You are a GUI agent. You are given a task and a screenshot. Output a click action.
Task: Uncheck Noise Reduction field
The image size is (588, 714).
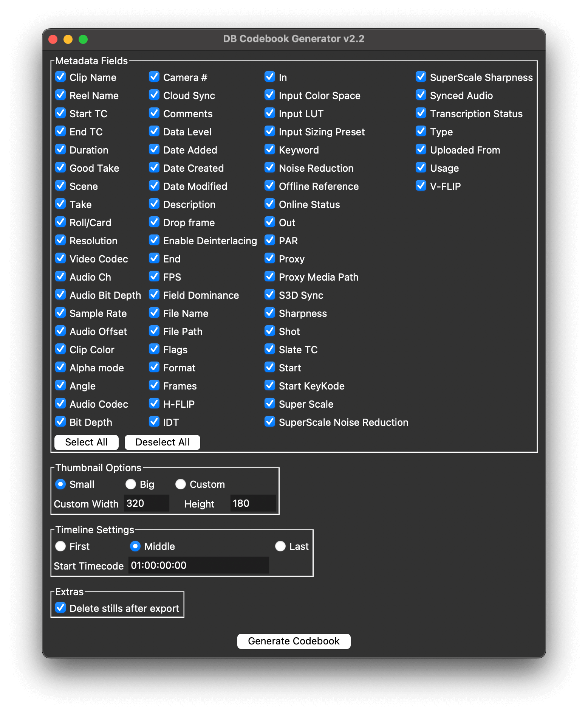[270, 168]
